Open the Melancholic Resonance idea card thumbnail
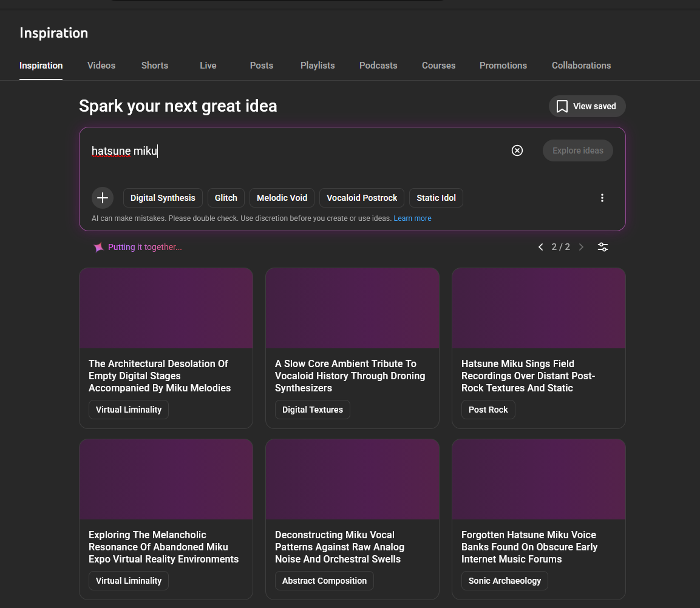 (166, 479)
